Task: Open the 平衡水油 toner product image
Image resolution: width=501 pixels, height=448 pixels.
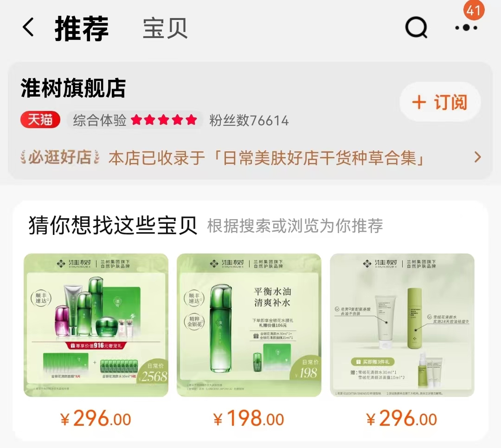Action: coord(249,325)
